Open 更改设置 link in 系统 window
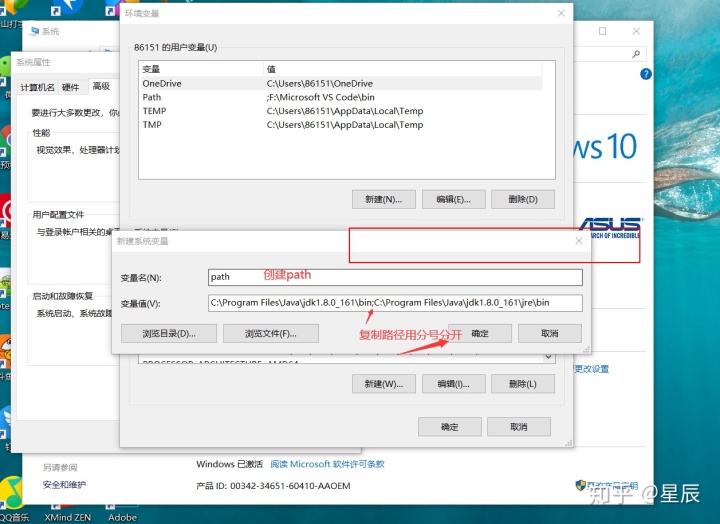This screenshot has height=524, width=720. [x=592, y=369]
